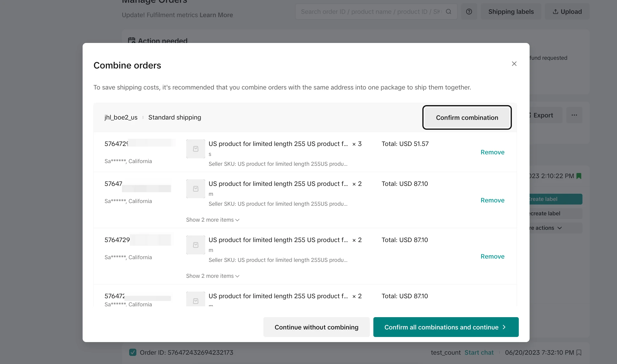The image size is (617, 364).
Task: Expand Show 2 more items in the third order
Action: point(213,276)
